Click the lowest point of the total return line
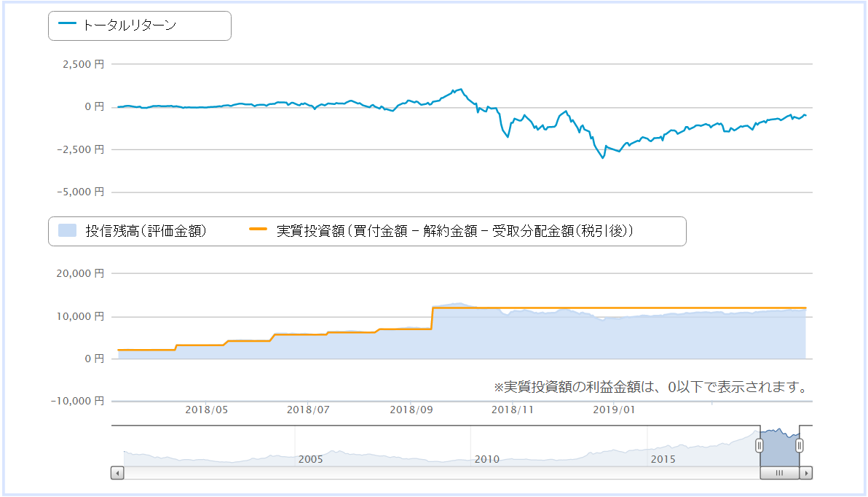The height and width of the screenshot is (497, 868). click(603, 158)
